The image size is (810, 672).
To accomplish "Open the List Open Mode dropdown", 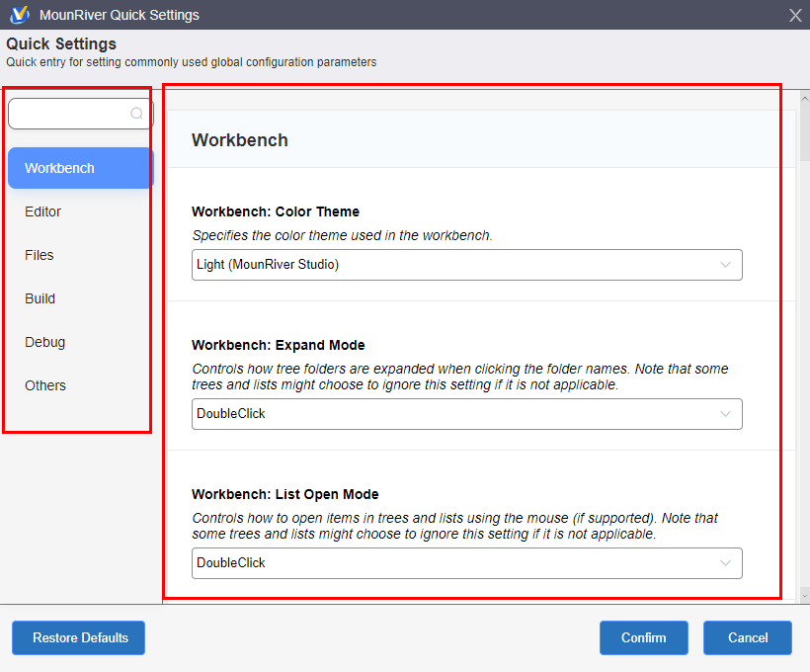I will (467, 563).
